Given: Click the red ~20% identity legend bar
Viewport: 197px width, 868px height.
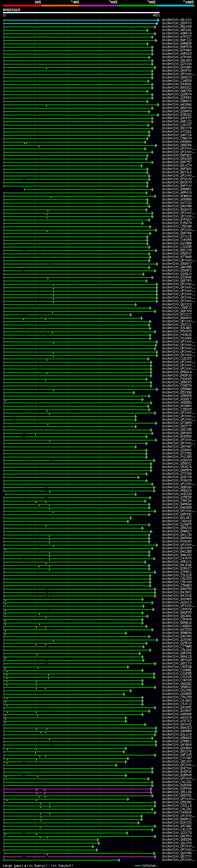Looking at the screenshot, I should [22, 6].
